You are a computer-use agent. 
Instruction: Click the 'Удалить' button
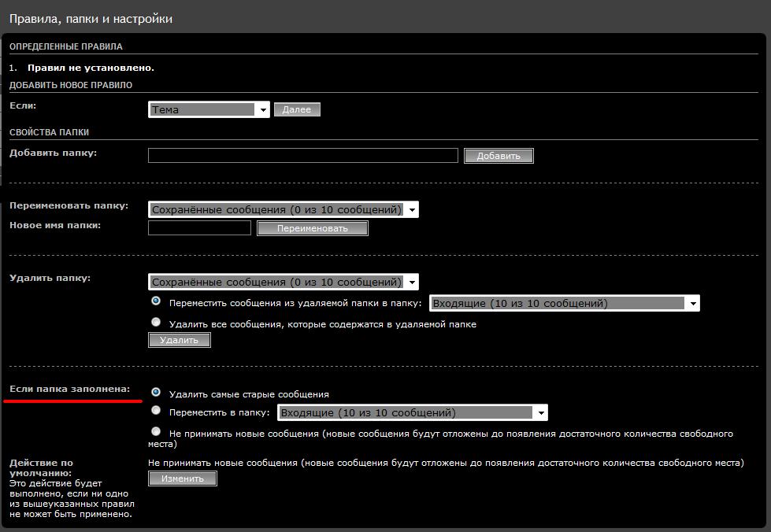tap(180, 340)
